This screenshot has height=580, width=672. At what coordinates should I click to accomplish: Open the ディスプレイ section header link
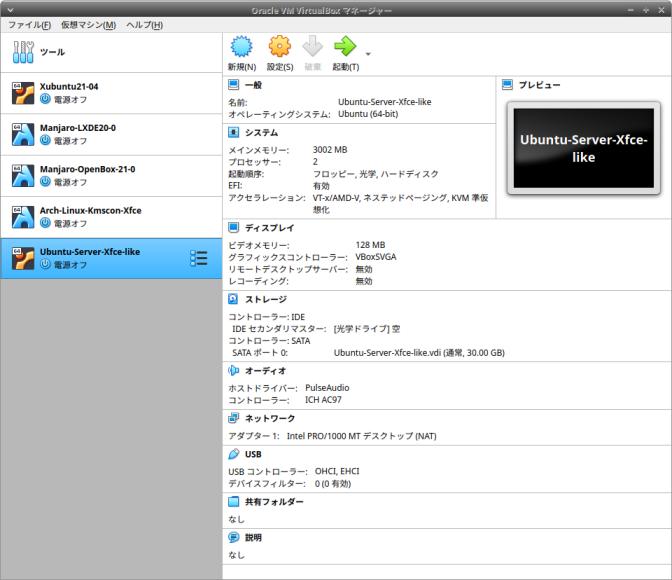270,228
